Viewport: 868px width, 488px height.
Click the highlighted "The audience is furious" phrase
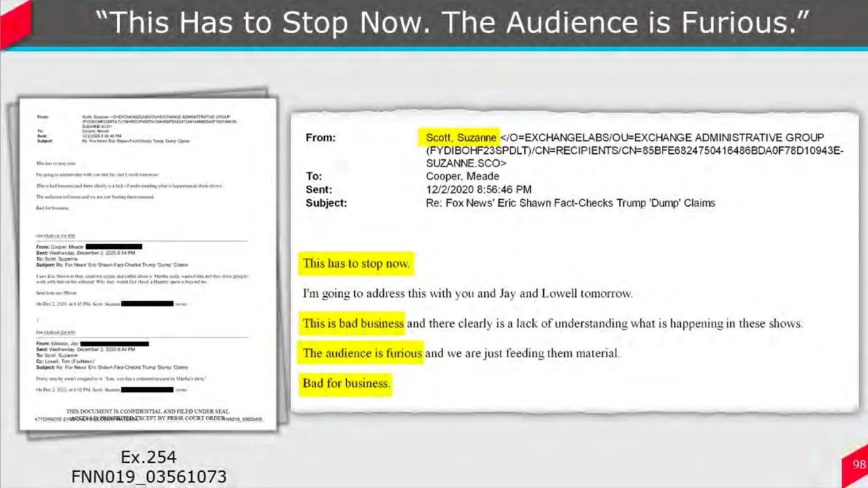click(361, 353)
